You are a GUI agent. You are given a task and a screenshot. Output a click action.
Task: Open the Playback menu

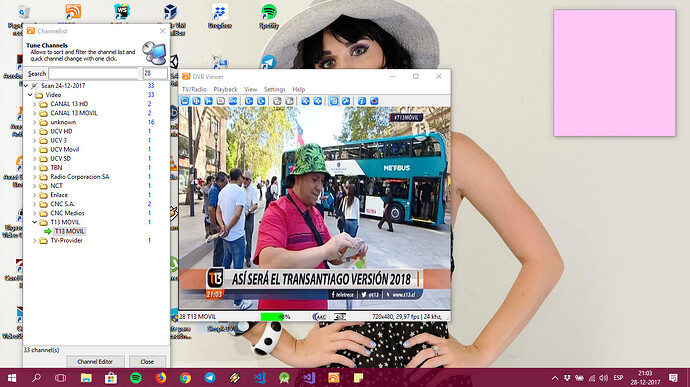pos(225,89)
